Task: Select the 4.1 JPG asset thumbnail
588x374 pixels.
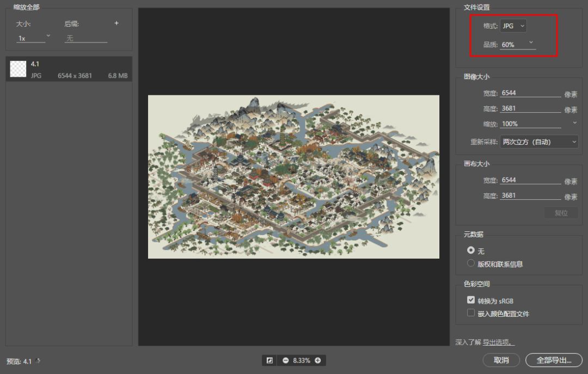Action: click(x=18, y=69)
